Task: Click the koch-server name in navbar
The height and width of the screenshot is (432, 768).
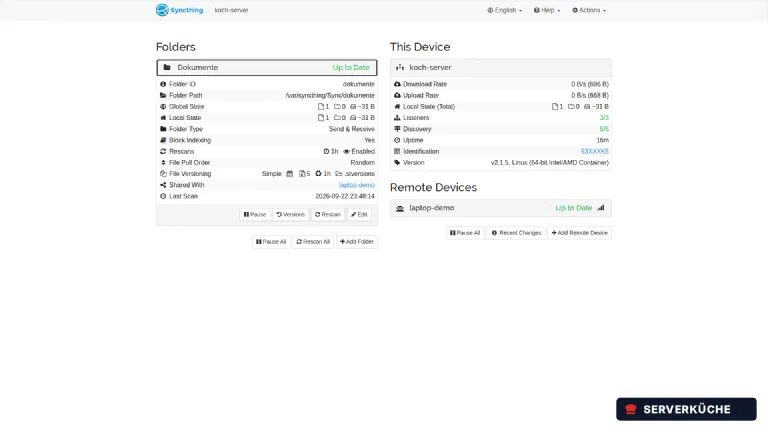Action: point(231,10)
